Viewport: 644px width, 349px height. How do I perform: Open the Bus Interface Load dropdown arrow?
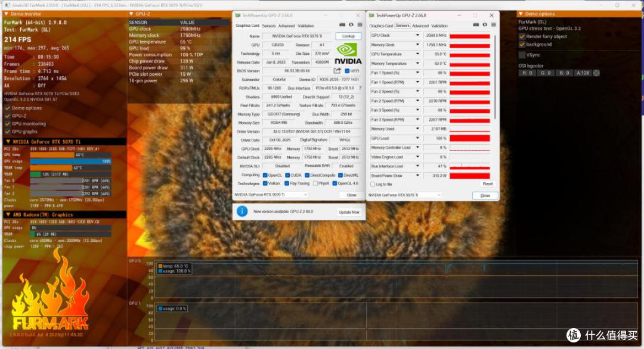click(x=417, y=166)
